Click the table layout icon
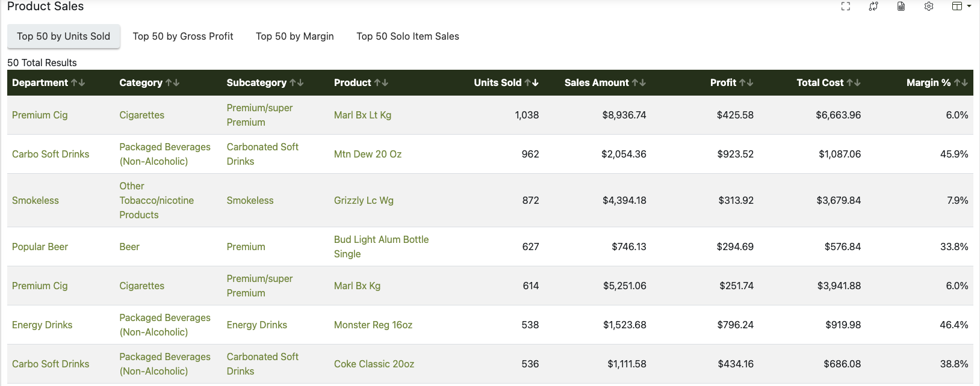The image size is (980, 386). [x=957, y=7]
